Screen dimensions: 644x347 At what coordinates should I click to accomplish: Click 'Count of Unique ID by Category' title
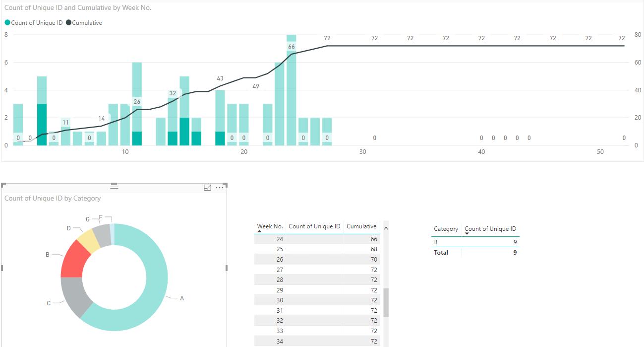click(x=53, y=198)
